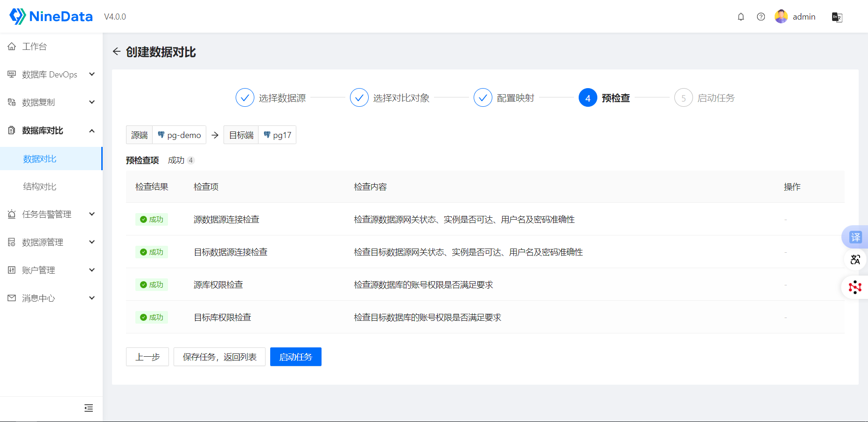
Task: Click the pg-demo source name
Action: point(184,135)
